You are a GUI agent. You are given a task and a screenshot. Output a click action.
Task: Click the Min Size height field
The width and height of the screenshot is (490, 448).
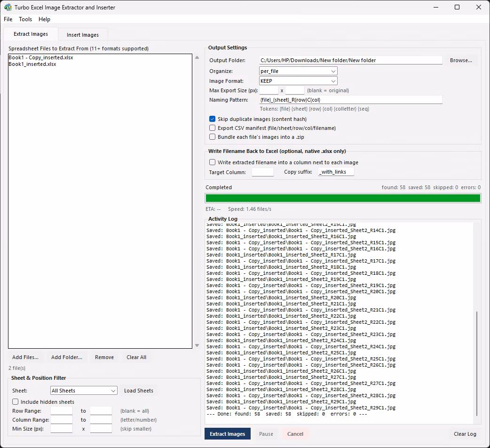click(101, 429)
